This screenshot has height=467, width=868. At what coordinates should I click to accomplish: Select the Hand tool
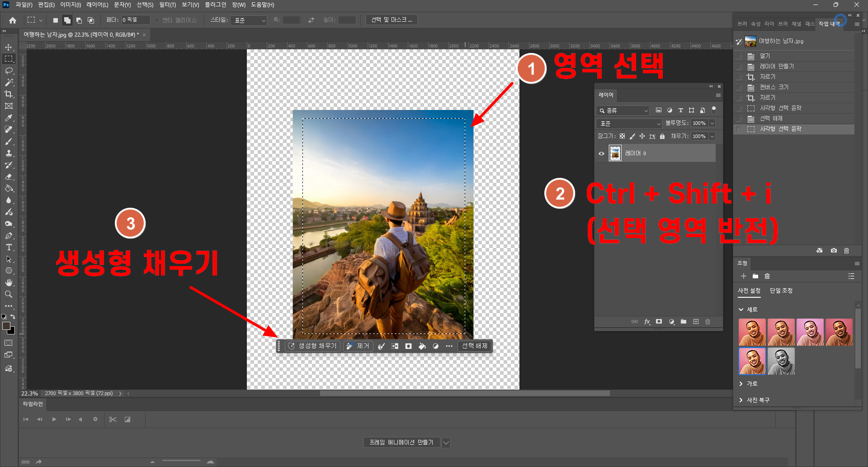9,282
